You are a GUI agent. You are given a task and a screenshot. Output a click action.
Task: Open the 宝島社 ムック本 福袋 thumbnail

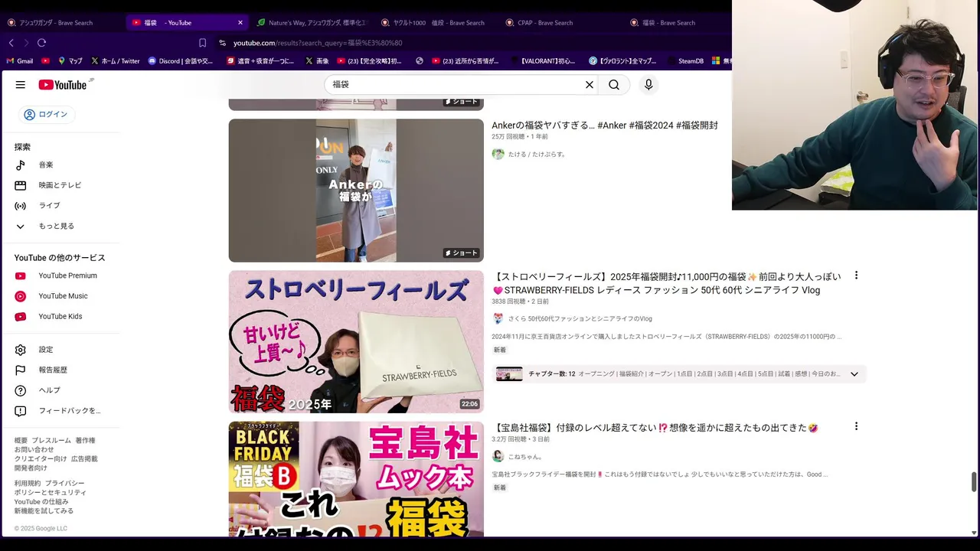click(356, 479)
